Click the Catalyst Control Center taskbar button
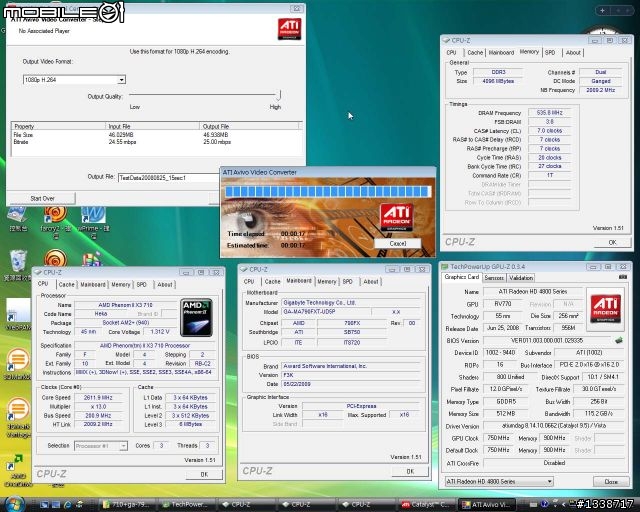The height and width of the screenshot is (512, 640). coord(426,505)
